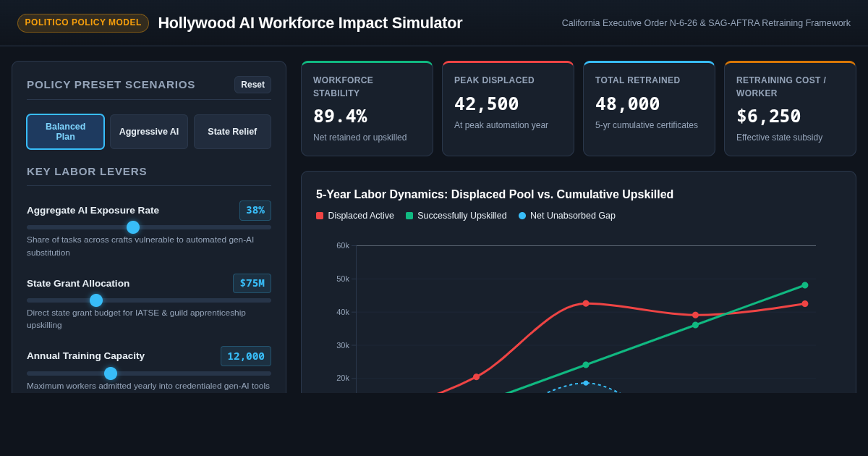This screenshot has height=456, width=868.
Task: Click the 'Effective state subsidy' caption
Action: pos(779,138)
